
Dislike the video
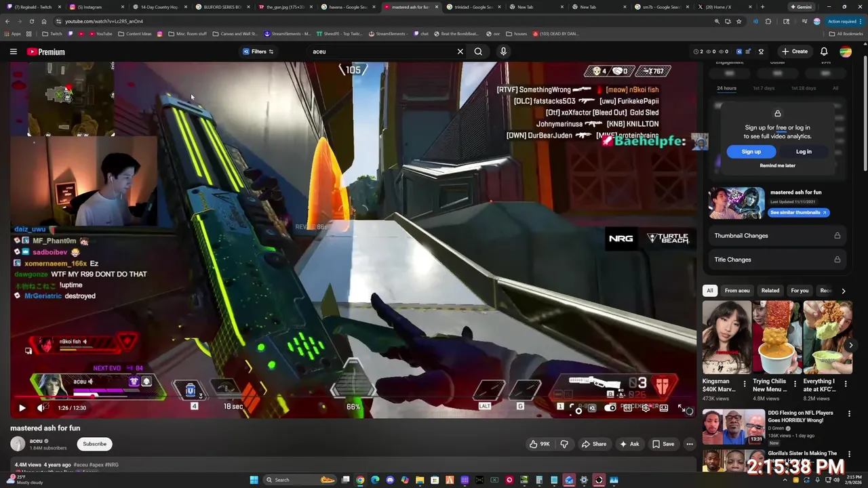(564, 444)
